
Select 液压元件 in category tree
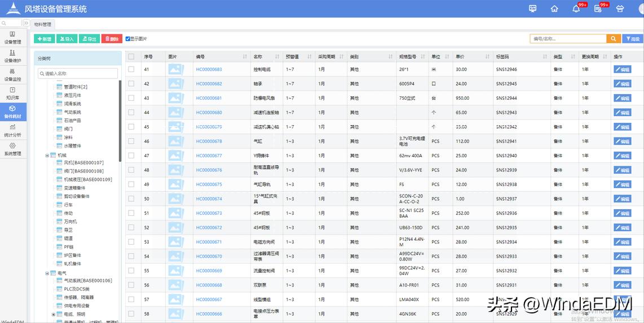[72, 95]
